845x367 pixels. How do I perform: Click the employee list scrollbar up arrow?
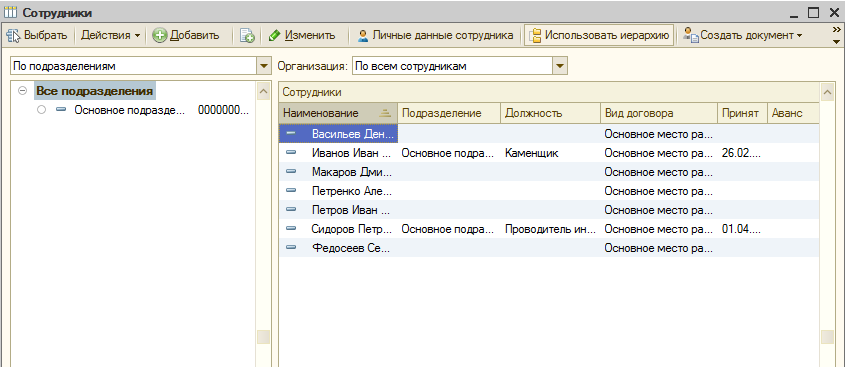[827, 93]
